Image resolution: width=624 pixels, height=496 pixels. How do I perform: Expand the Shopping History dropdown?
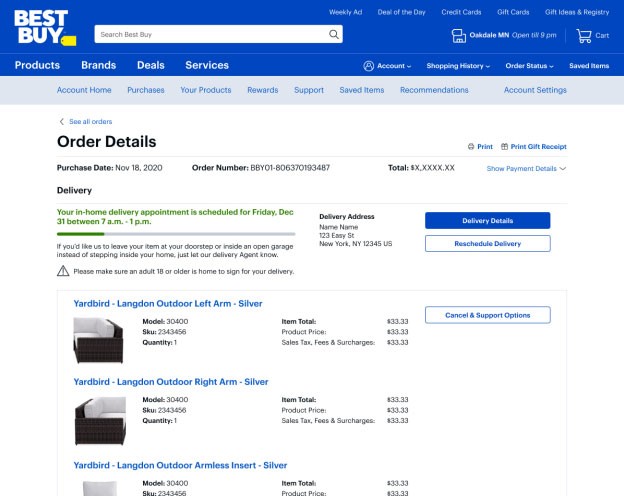pos(458,66)
